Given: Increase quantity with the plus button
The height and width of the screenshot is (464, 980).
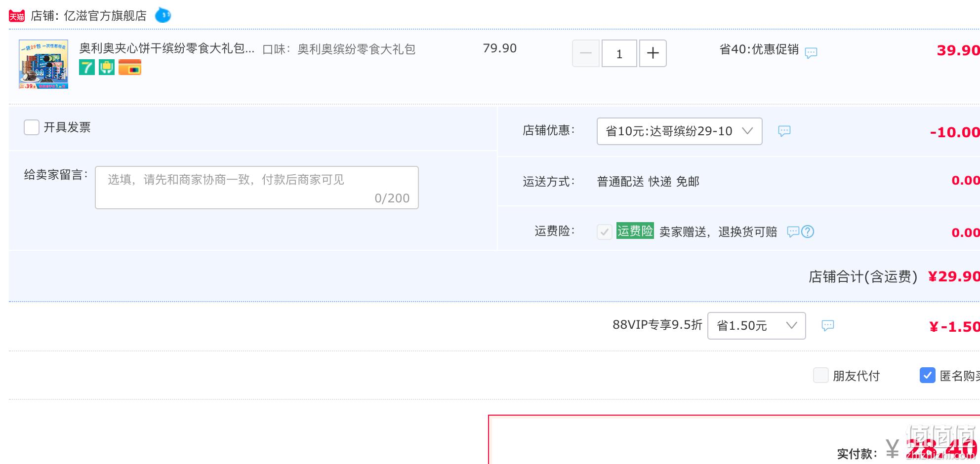Looking at the screenshot, I should pyautogui.click(x=653, y=53).
